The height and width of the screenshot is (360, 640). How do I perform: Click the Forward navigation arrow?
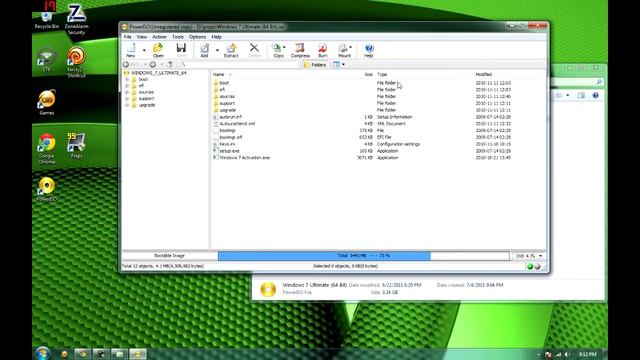pyautogui.click(x=153, y=64)
